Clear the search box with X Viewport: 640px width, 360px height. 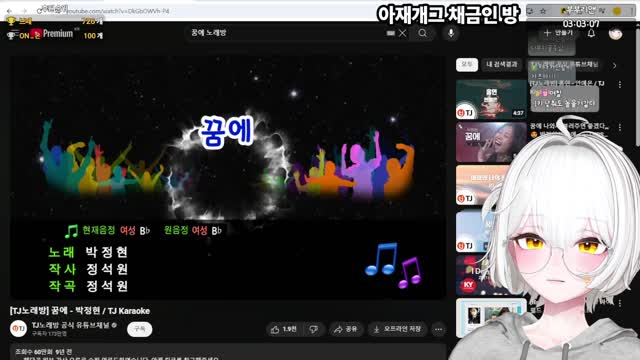(402, 33)
